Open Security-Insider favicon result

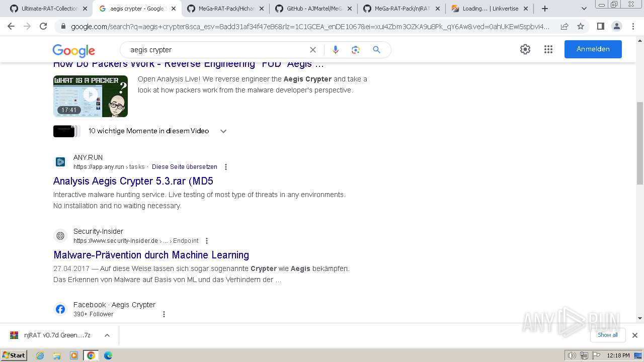60,236
